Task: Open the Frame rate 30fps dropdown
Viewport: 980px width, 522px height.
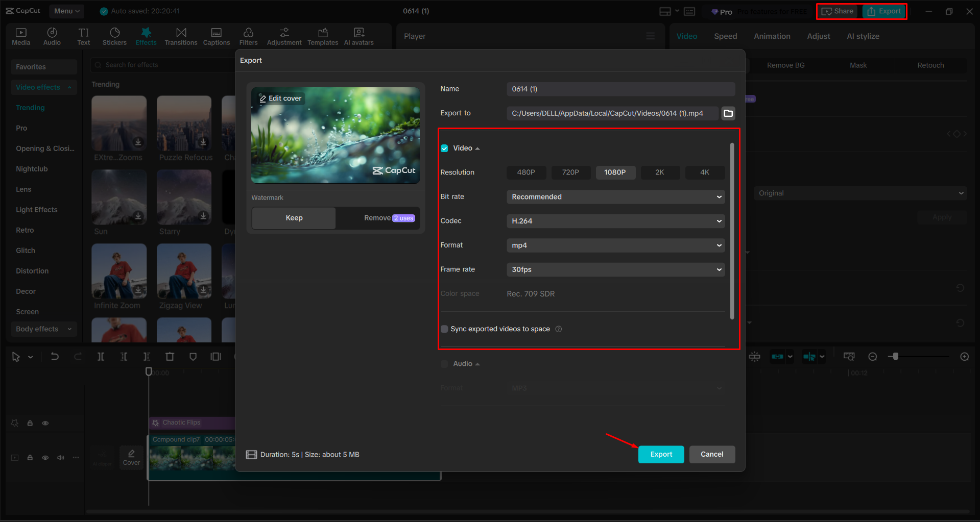Action: [615, 269]
